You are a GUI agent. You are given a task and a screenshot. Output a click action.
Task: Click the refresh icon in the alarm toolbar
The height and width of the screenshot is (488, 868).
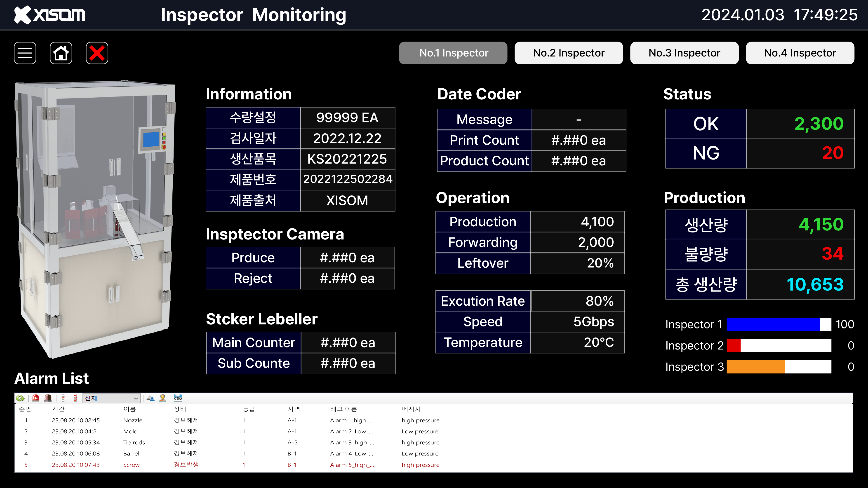pos(20,398)
